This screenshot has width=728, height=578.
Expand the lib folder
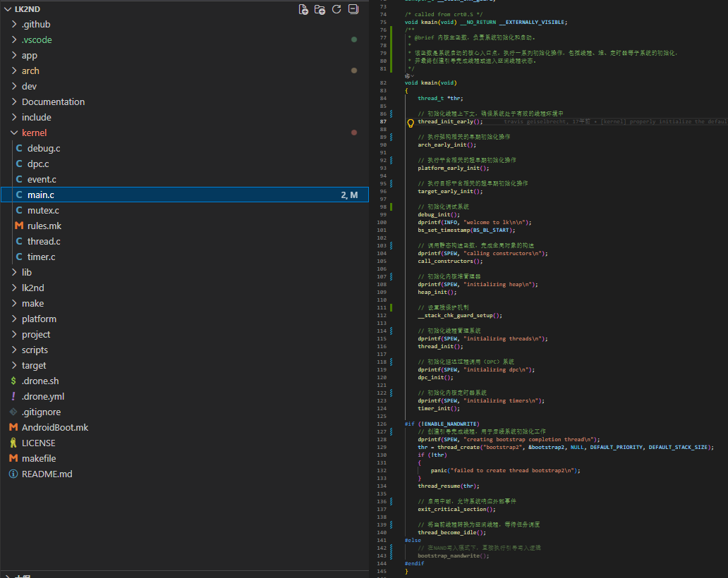14,272
